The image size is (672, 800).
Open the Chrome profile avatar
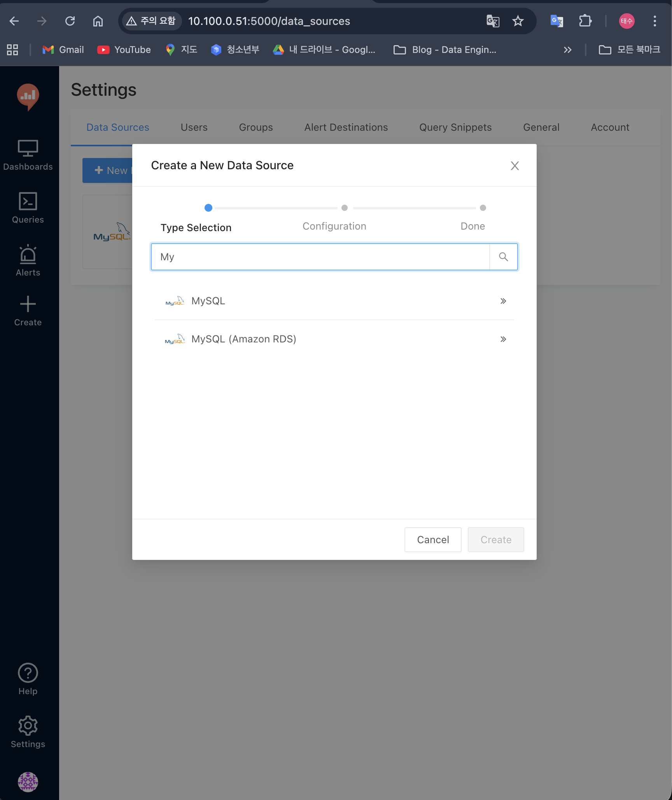(x=627, y=21)
